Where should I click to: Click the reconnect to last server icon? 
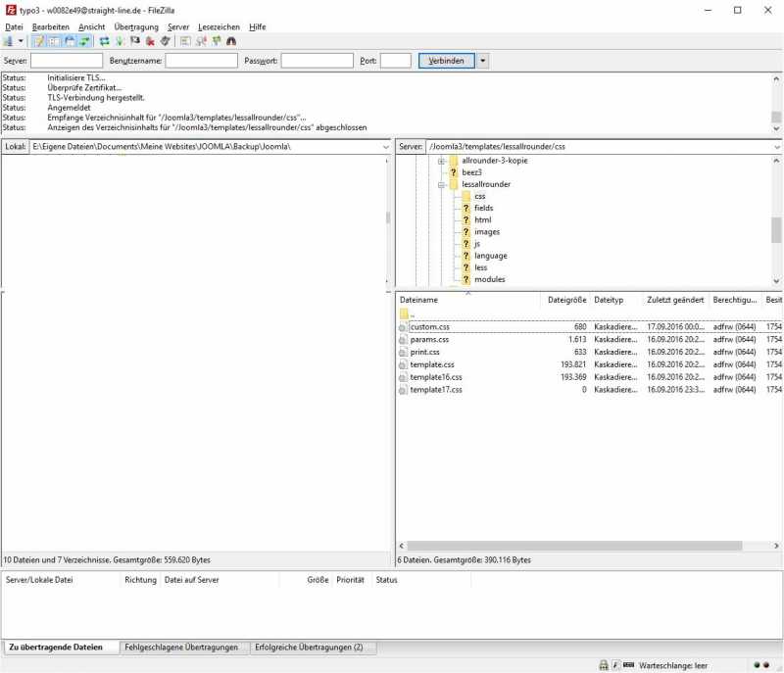pyautogui.click(x=166, y=41)
